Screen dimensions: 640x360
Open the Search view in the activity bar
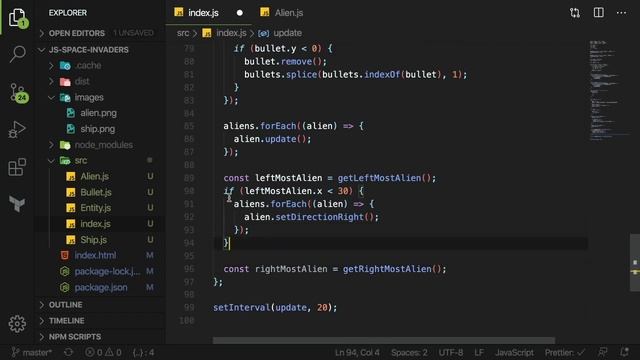17,54
